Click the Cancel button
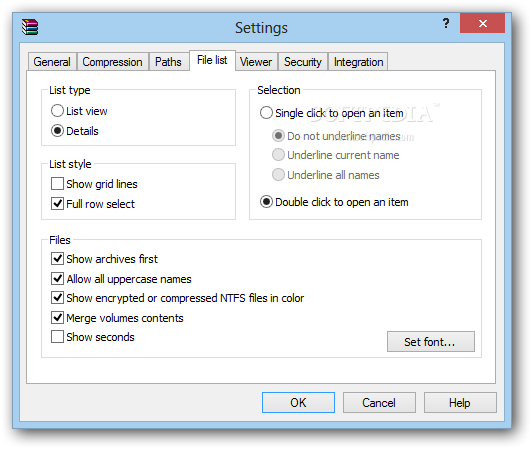This screenshot has width=532, height=449. 379,403
